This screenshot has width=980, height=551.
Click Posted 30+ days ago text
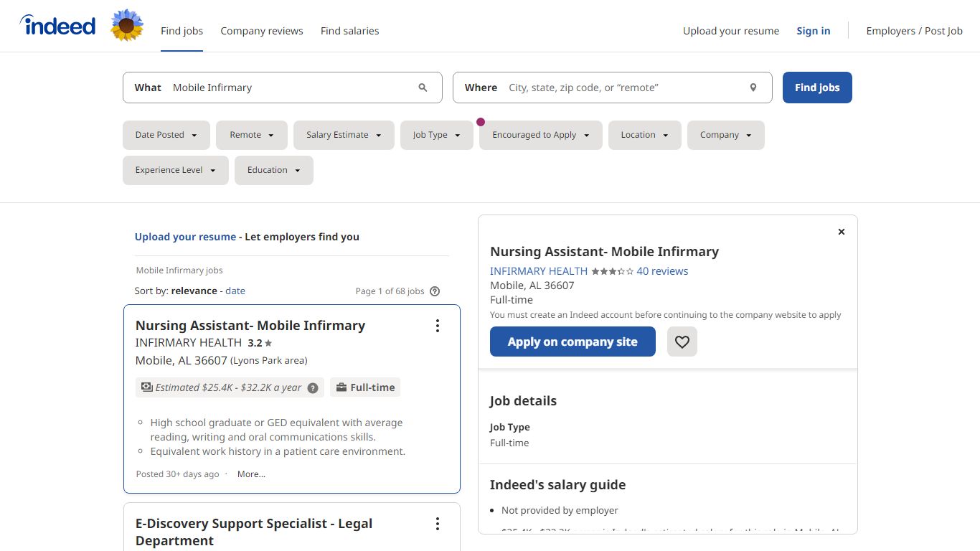[177, 474]
